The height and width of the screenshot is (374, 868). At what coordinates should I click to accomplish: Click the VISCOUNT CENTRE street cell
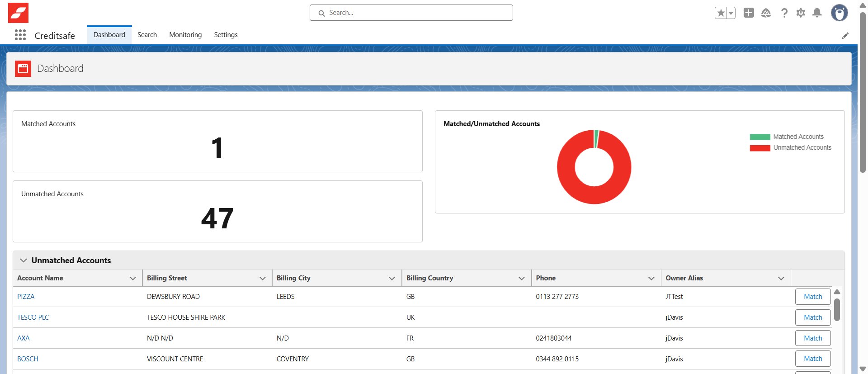pos(175,359)
